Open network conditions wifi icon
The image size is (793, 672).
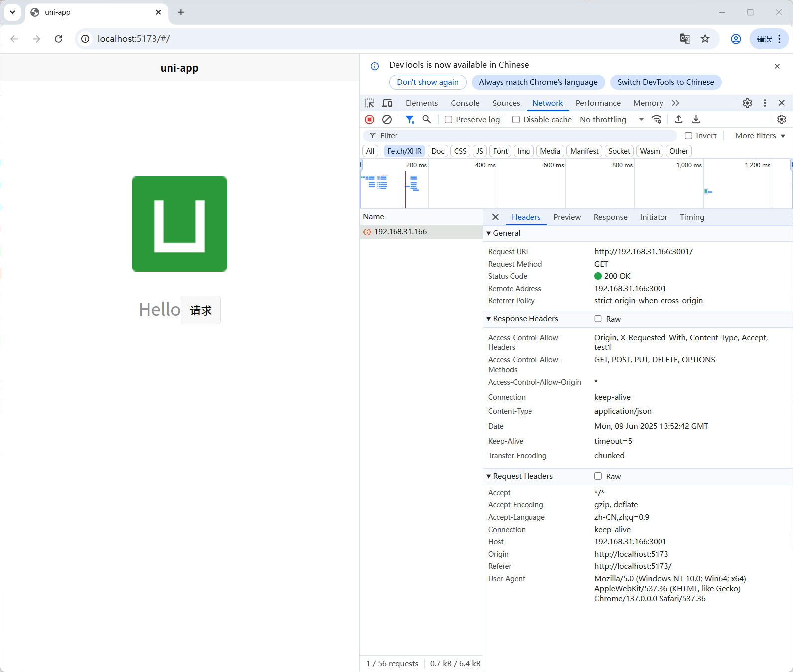coord(657,120)
